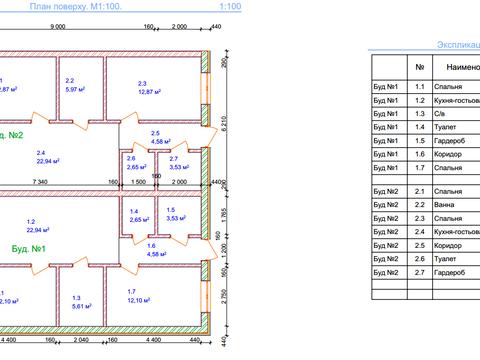Click the '1 500' dimension text
Viewport: 480px width, 360px height.
click(x=138, y=182)
